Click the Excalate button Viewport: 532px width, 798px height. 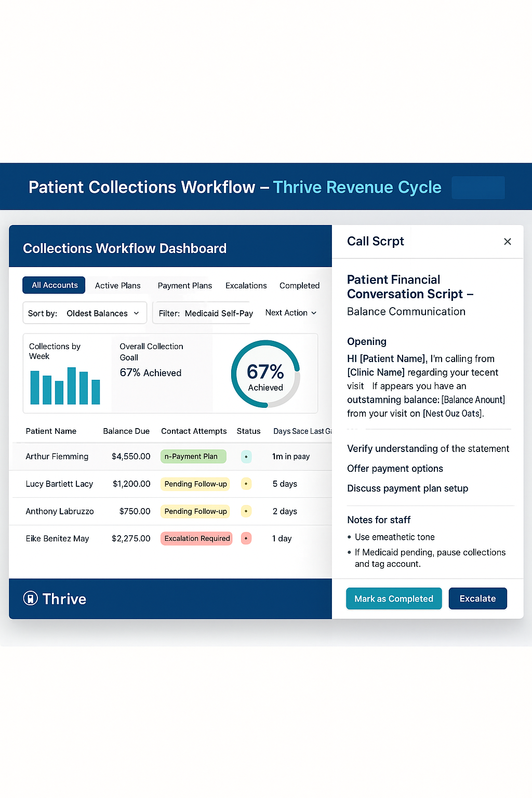click(x=478, y=598)
